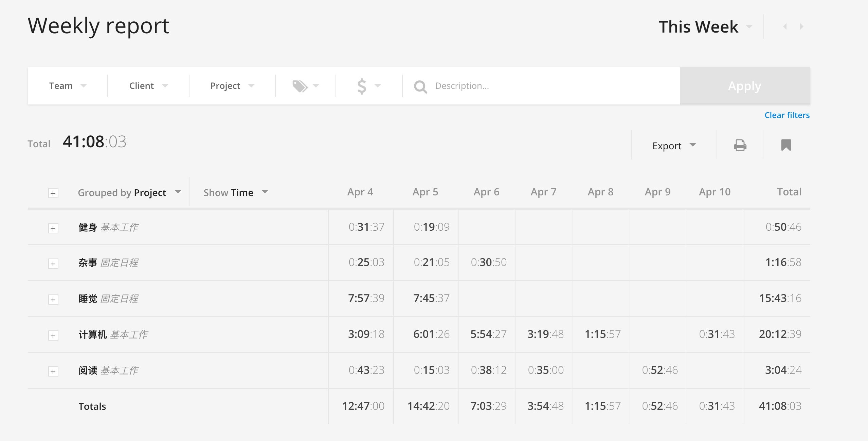Screen dimensions: 868x441
Task: Click the Clear filters link
Action: click(x=787, y=115)
